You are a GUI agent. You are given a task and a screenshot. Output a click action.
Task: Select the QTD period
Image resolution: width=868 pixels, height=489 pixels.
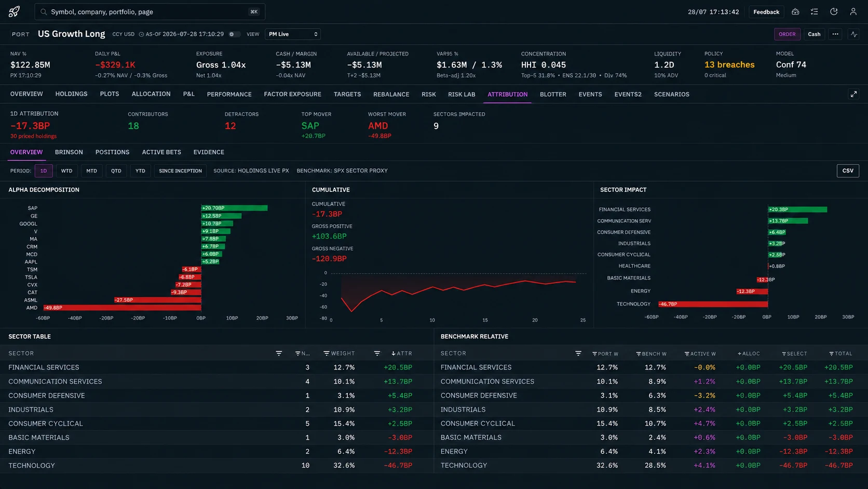(116, 171)
